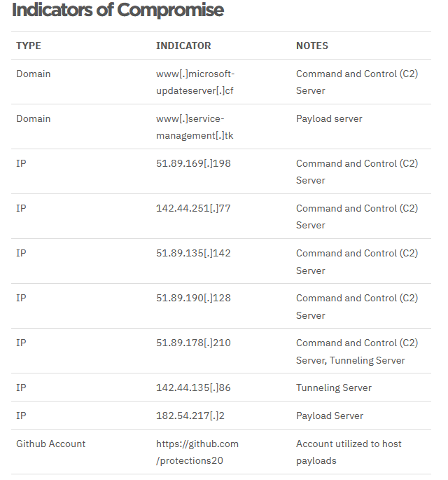Select IP address 51.89.190[.]128
448x480 pixels.
coord(193,298)
